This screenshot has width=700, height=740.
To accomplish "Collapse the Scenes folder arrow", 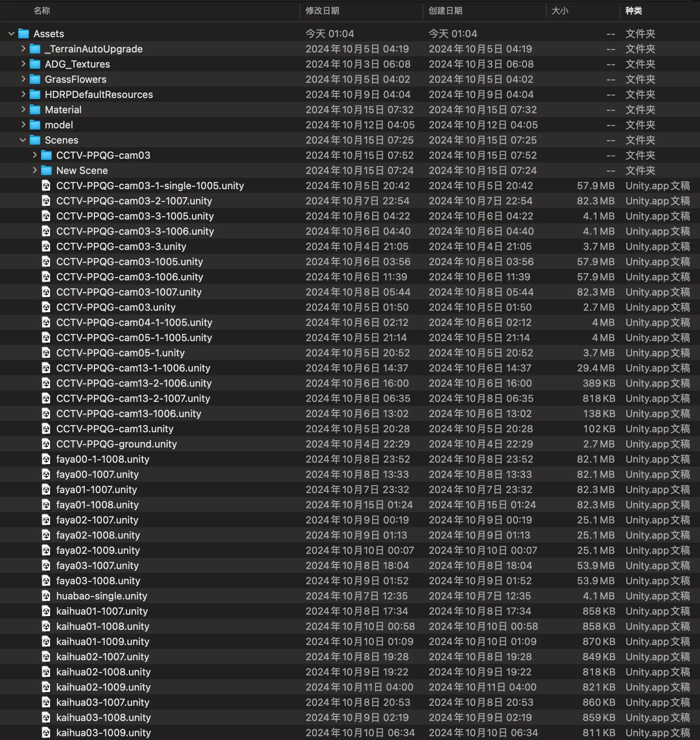I will 23,140.
